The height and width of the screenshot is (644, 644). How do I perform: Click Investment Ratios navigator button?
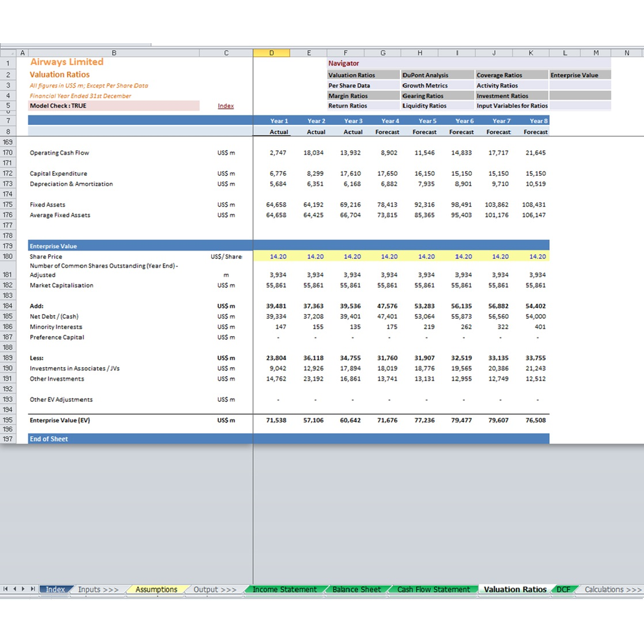[511, 96]
